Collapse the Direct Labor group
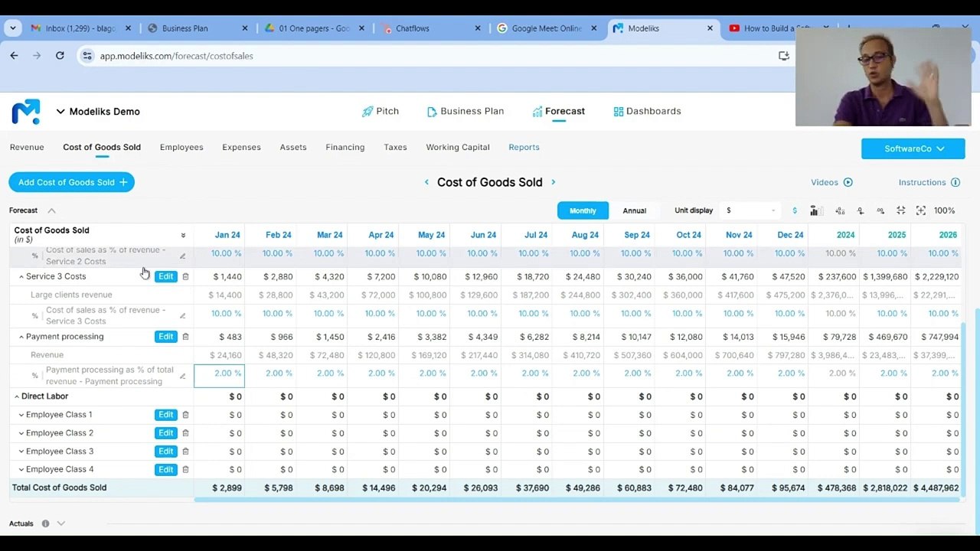 (16, 396)
